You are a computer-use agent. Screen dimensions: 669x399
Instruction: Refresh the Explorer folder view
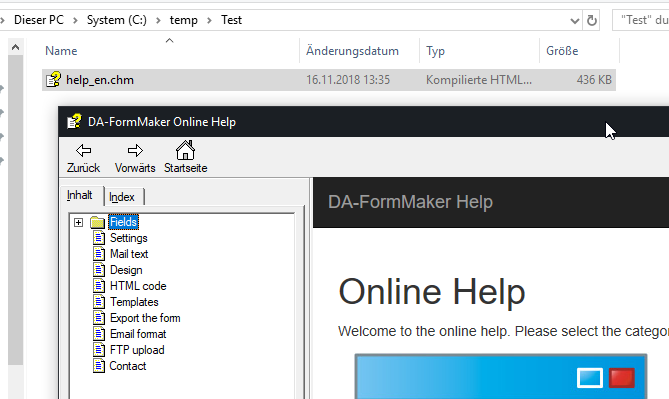(591, 20)
